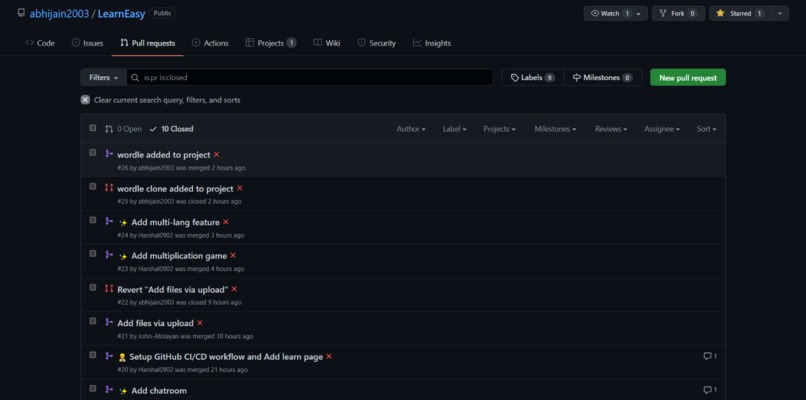Click merged icon beside Add files via upload
Viewport: 806px width, 400px height.
pos(108,321)
